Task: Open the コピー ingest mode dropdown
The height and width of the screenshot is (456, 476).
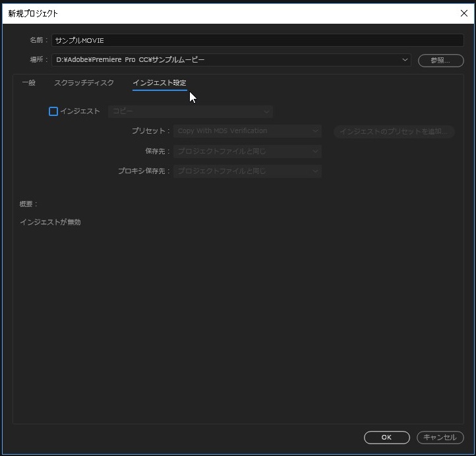Action: tap(190, 111)
